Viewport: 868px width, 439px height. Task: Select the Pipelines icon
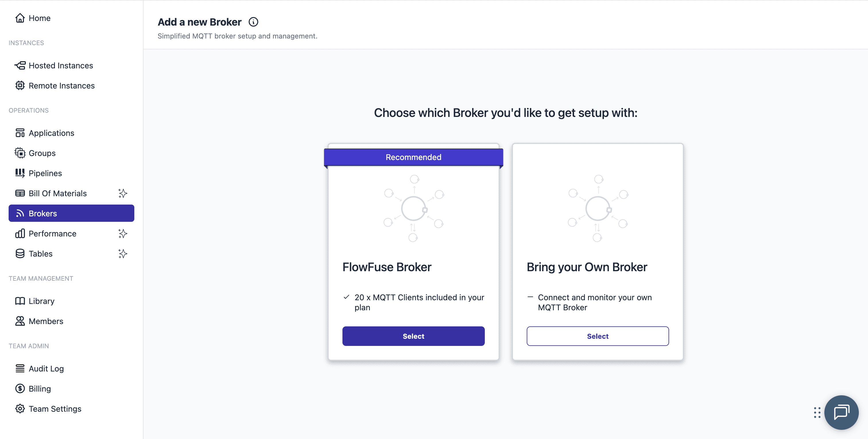(x=20, y=173)
